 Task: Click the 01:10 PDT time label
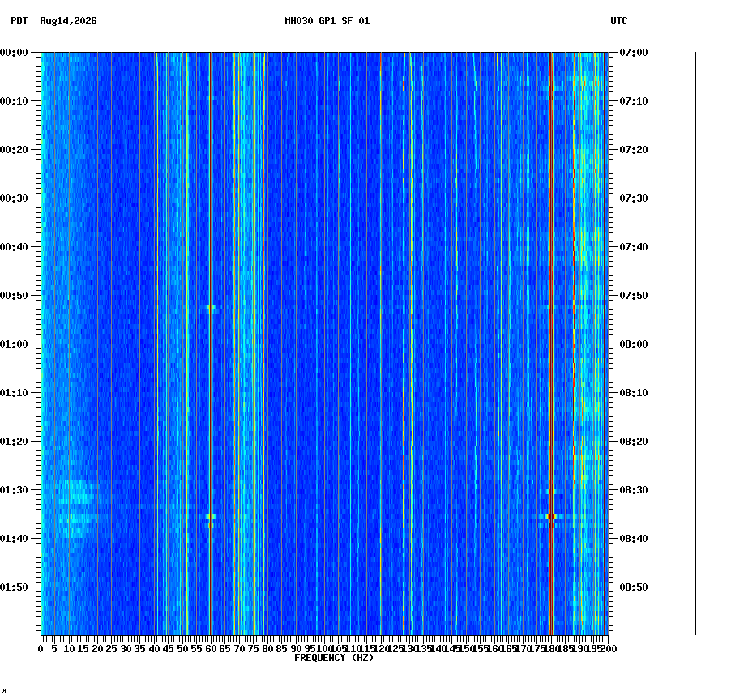(x=14, y=393)
